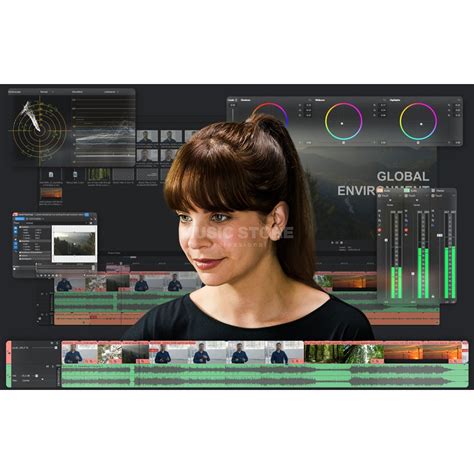Click the Midtones color wheel center point
This screenshot has width=474, height=474.
[342, 123]
